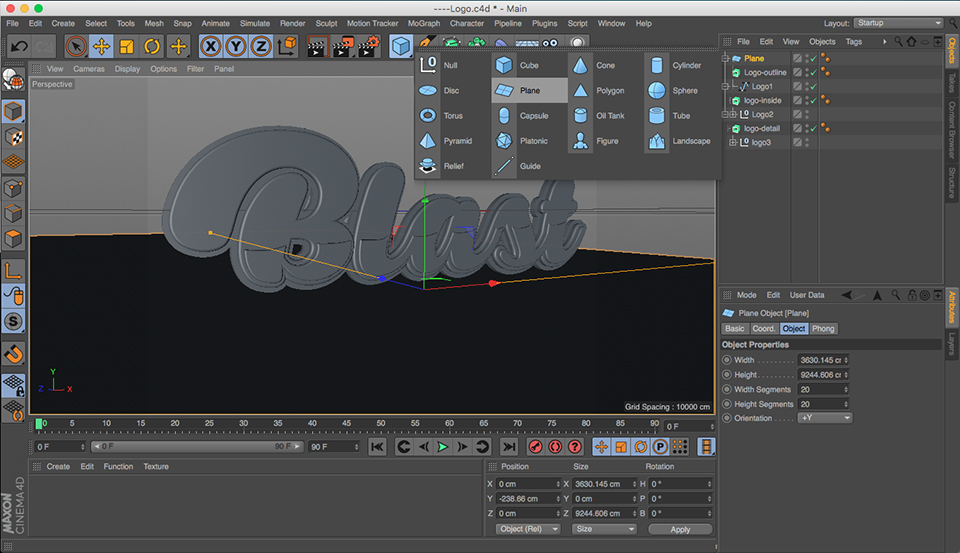Image resolution: width=960 pixels, height=553 pixels.
Task: Click the Figure primitive icon
Action: (580, 141)
